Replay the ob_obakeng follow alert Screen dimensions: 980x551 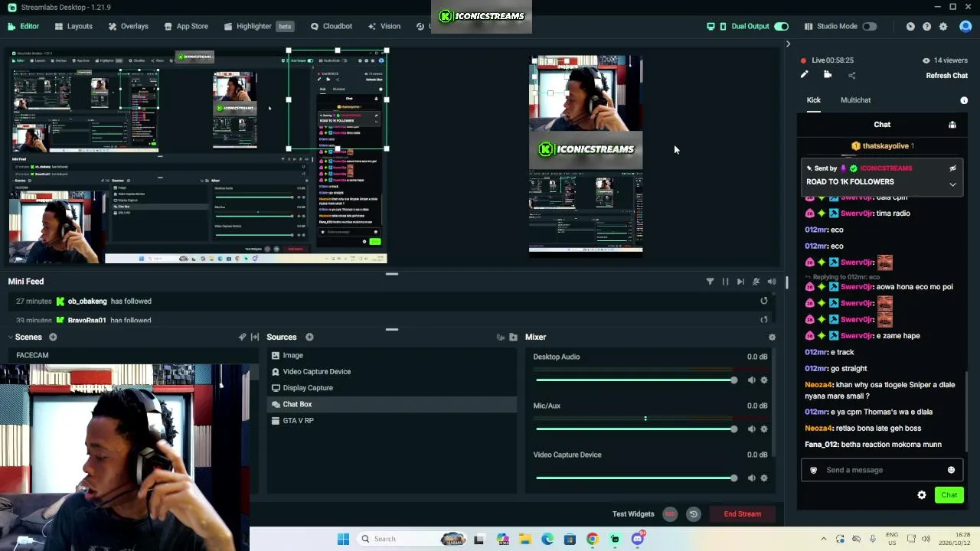point(763,302)
